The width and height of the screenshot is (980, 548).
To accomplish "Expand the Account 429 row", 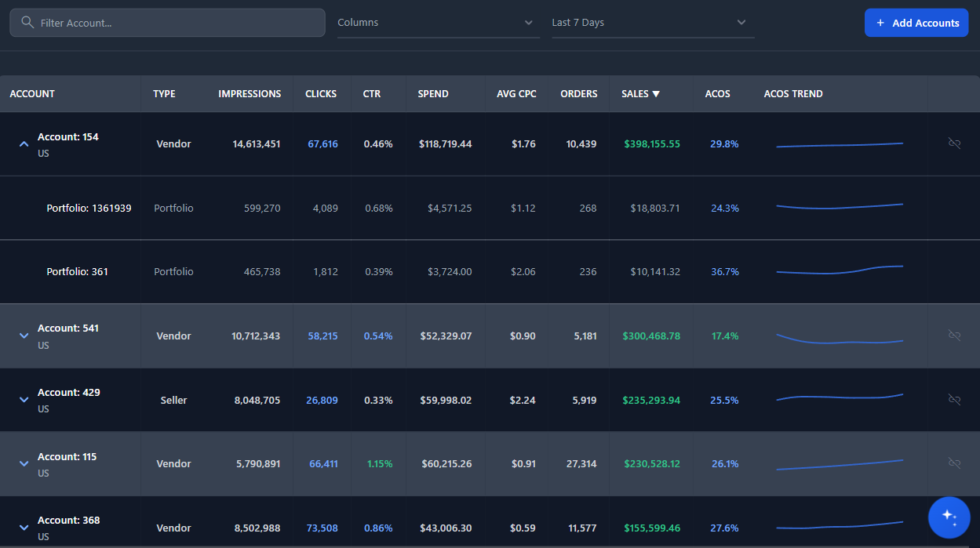I will click(24, 400).
